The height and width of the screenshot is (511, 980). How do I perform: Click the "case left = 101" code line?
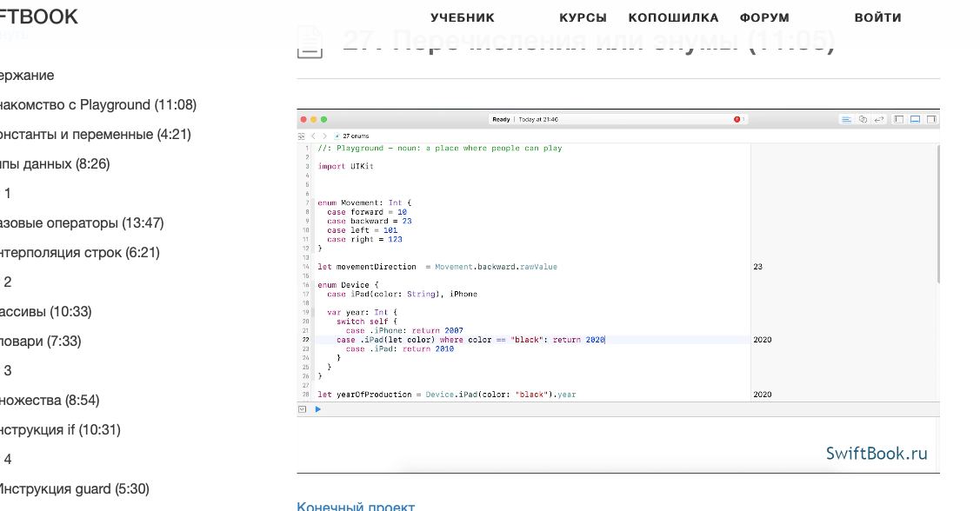[363, 230]
